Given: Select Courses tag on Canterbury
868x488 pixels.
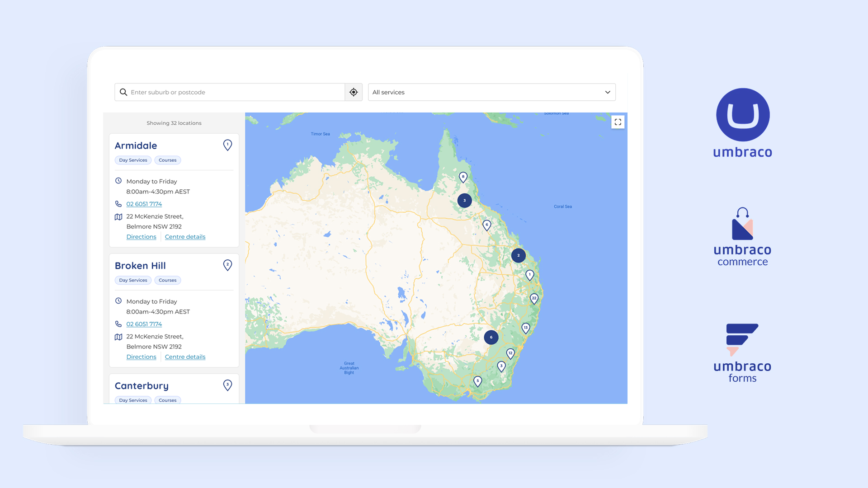Looking at the screenshot, I should pyautogui.click(x=167, y=400).
